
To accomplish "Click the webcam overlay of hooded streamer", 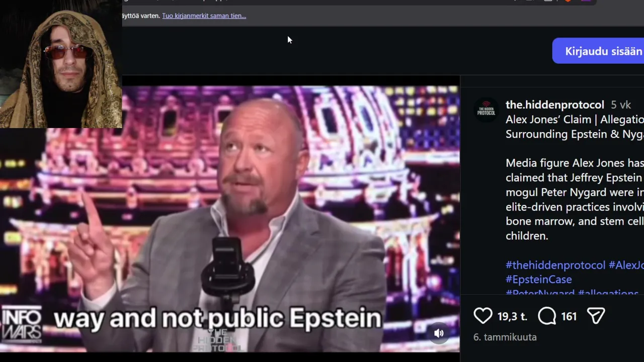I will [61, 64].
